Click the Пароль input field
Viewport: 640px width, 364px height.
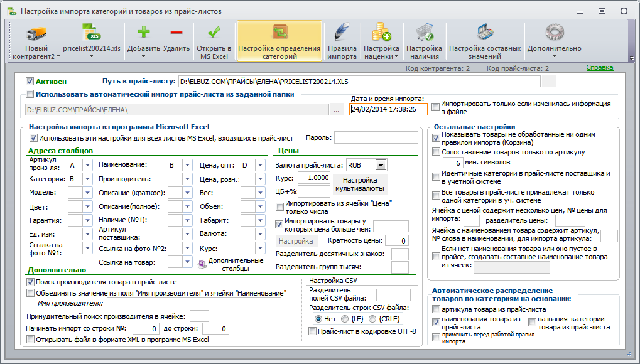point(376,137)
